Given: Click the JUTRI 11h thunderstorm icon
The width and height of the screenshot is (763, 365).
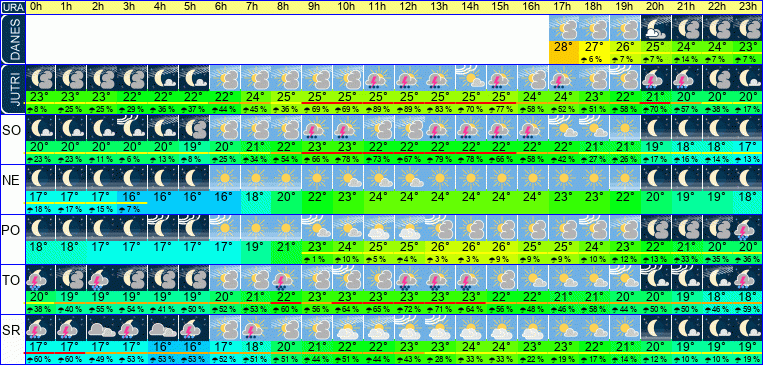Looking at the screenshot, I should point(378,78).
